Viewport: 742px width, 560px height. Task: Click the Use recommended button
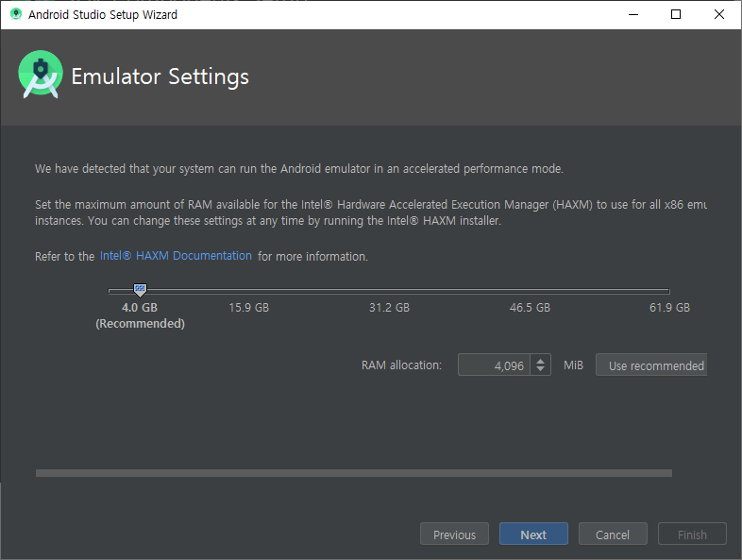[x=651, y=365]
